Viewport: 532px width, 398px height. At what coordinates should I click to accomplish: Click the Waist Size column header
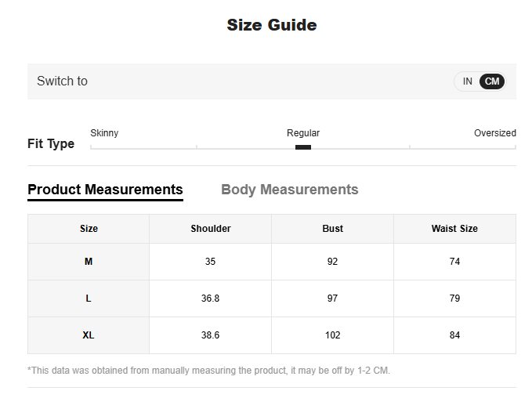click(x=454, y=229)
